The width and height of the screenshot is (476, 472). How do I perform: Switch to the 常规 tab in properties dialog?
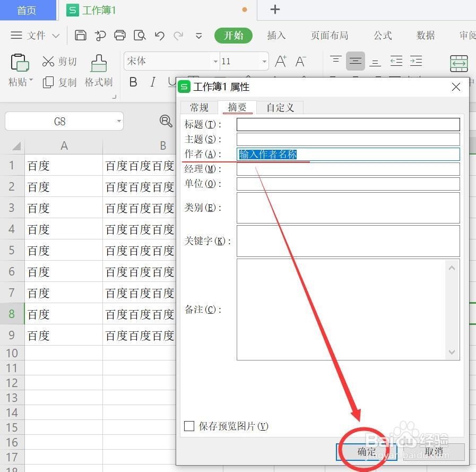(198, 107)
